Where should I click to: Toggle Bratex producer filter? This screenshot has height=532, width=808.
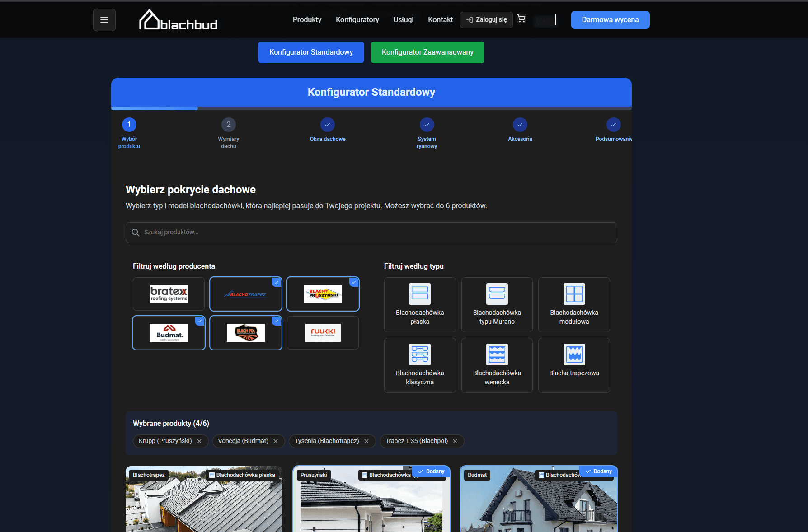169,294
